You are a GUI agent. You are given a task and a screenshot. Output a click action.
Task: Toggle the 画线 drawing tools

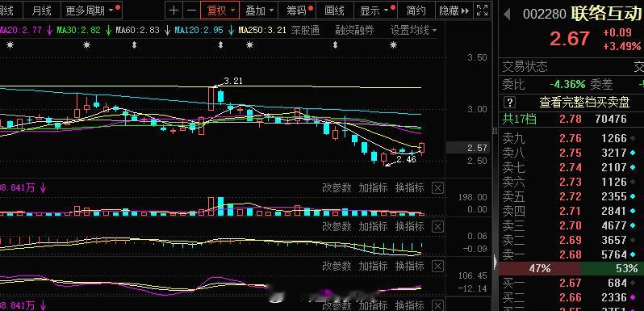click(334, 11)
